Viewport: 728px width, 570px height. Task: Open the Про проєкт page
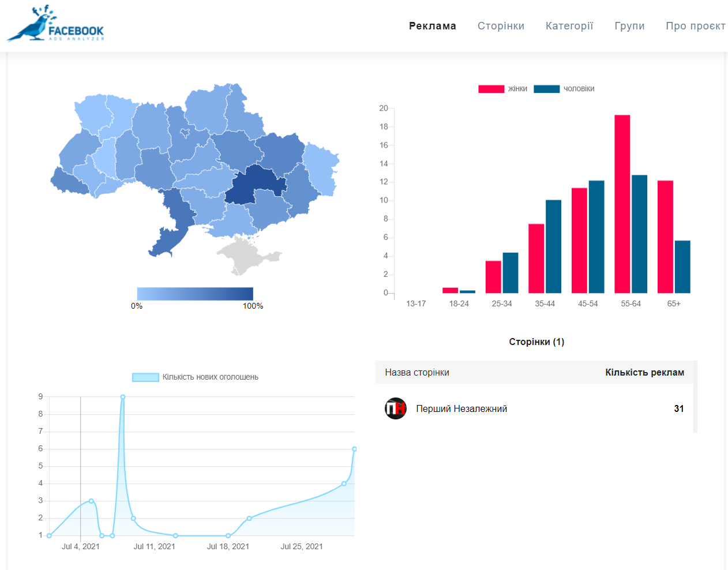click(695, 26)
